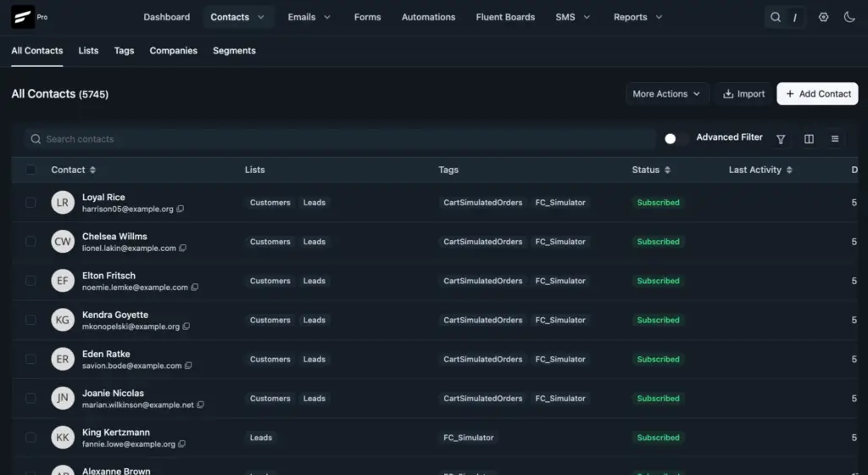Copy email icon for lionel.lakin@example.com
This screenshot has height=475, width=868.
[183, 248]
